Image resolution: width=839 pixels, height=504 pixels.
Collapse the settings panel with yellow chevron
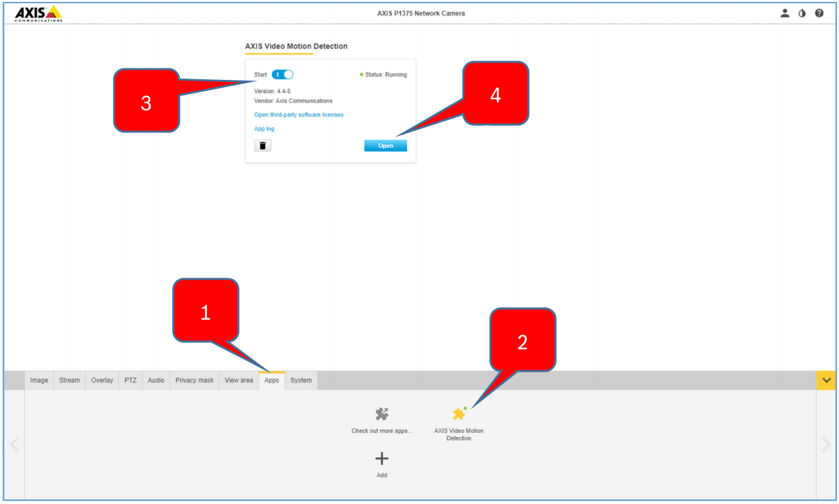point(826,380)
